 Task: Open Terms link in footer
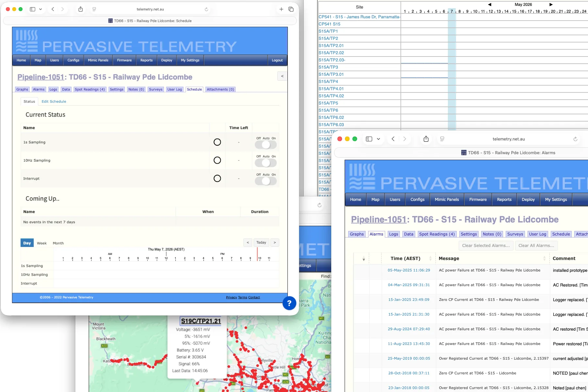pyautogui.click(x=242, y=298)
